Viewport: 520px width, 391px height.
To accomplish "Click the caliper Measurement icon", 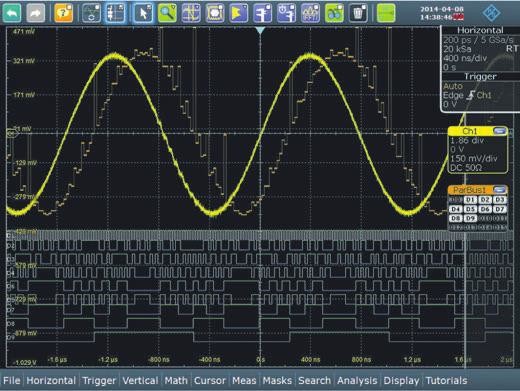I will [x=263, y=13].
